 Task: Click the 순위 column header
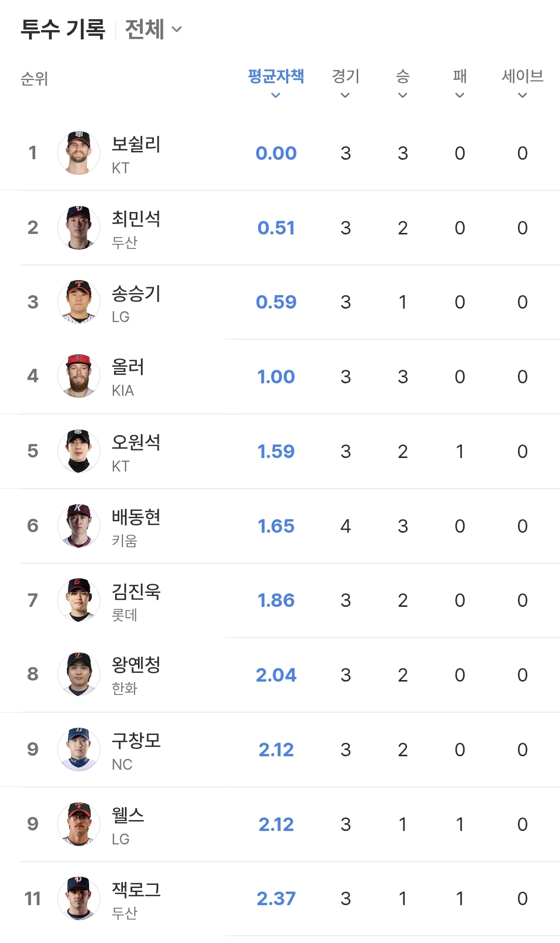click(34, 79)
